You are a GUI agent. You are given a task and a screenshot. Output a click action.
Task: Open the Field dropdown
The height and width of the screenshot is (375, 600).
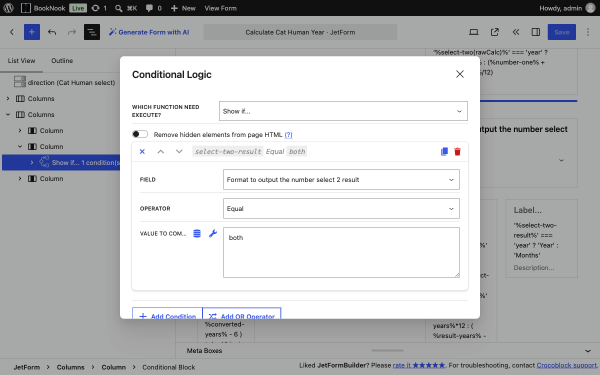point(341,179)
